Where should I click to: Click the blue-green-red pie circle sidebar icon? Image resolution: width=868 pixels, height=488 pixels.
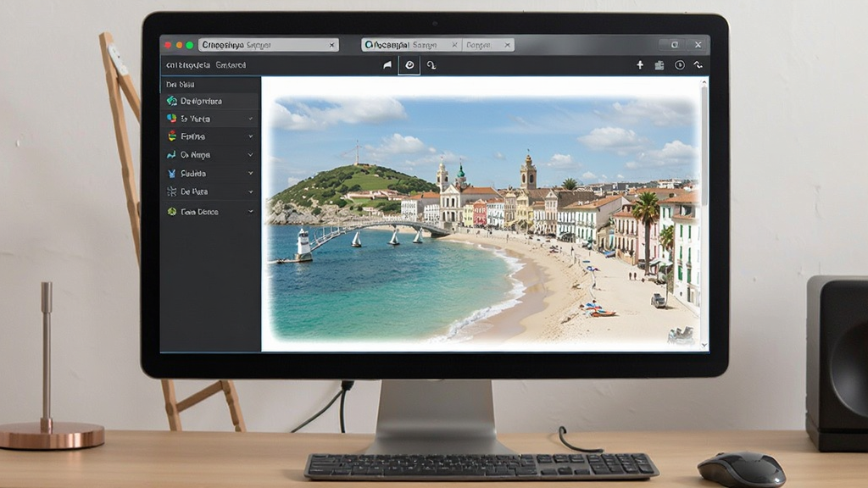pyautogui.click(x=171, y=119)
